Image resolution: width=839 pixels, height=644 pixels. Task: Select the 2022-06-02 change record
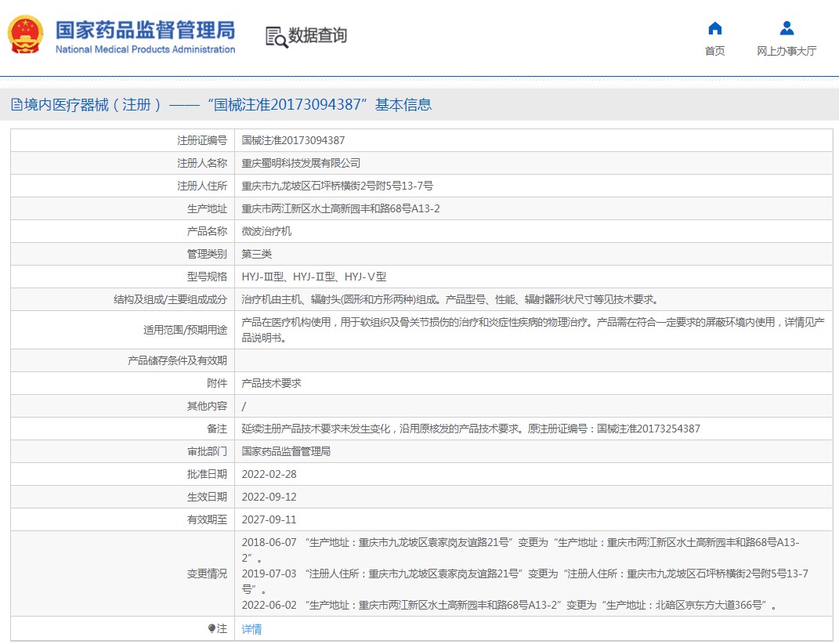[509, 605]
